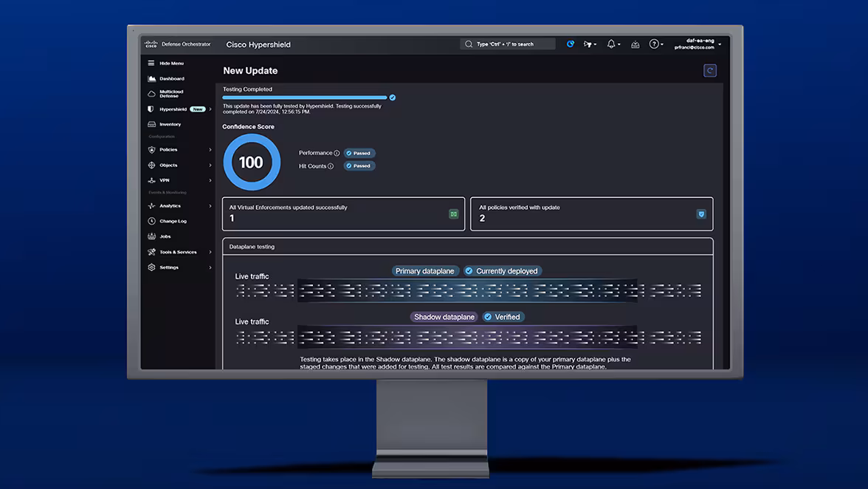Click the Virtual Enforcements card icon
This screenshot has width=868, height=489.
click(453, 213)
